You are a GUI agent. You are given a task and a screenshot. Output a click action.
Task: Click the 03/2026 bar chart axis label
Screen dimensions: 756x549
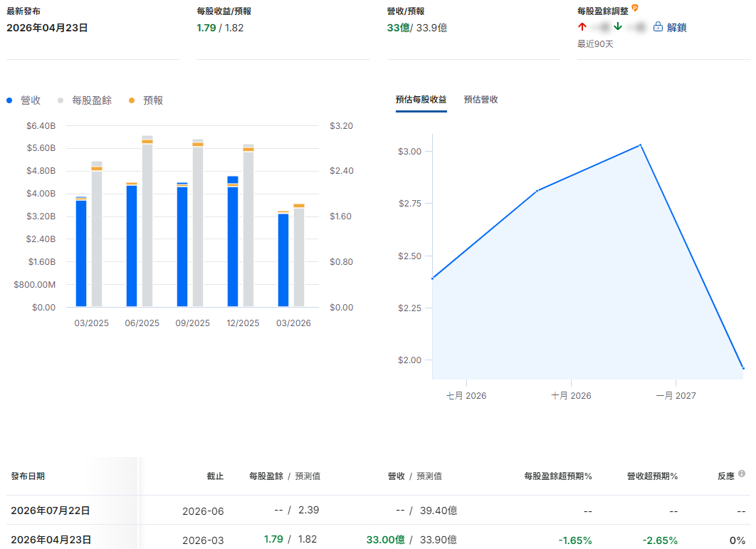[x=293, y=323]
